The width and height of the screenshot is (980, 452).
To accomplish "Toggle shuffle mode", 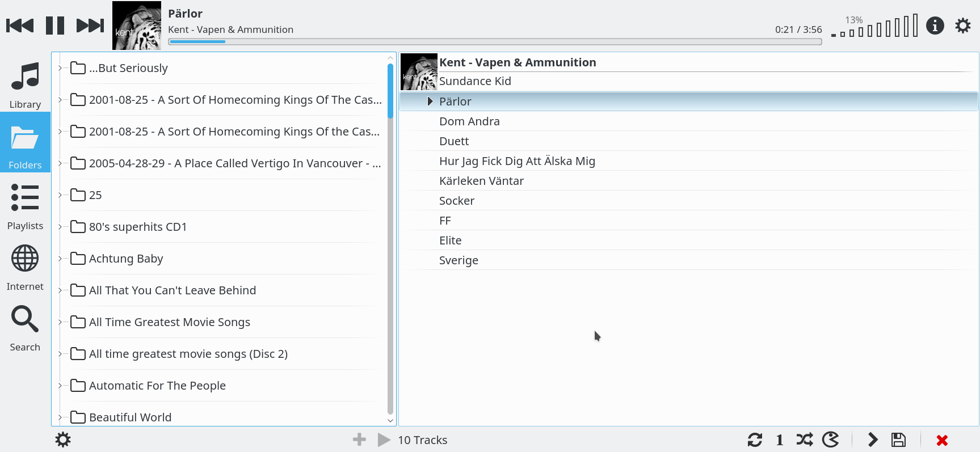I will point(804,440).
